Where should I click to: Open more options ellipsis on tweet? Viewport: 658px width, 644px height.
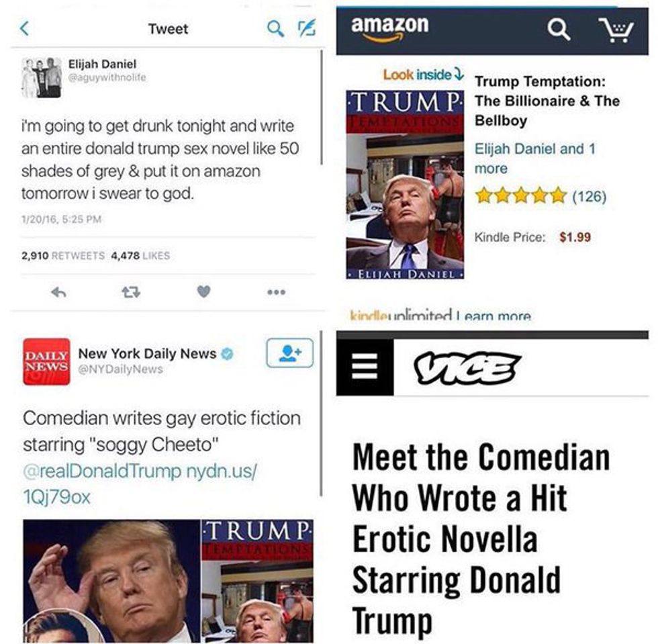coord(277,291)
